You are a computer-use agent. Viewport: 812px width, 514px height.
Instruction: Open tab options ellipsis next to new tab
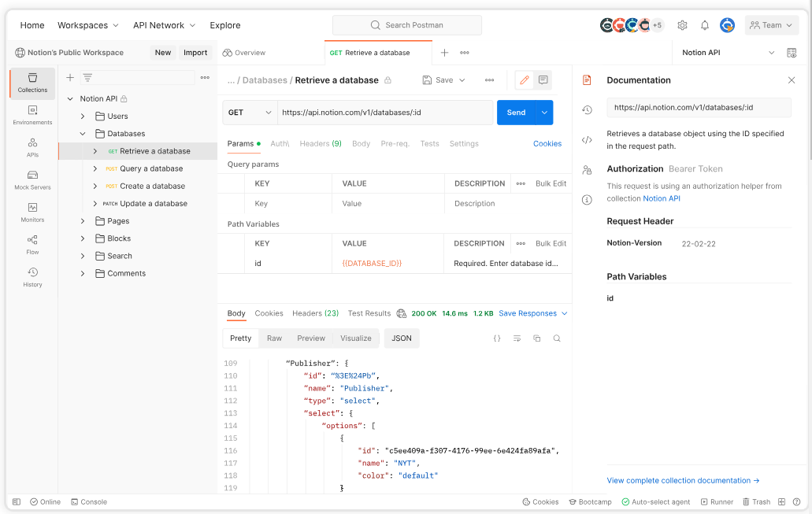[x=465, y=53]
